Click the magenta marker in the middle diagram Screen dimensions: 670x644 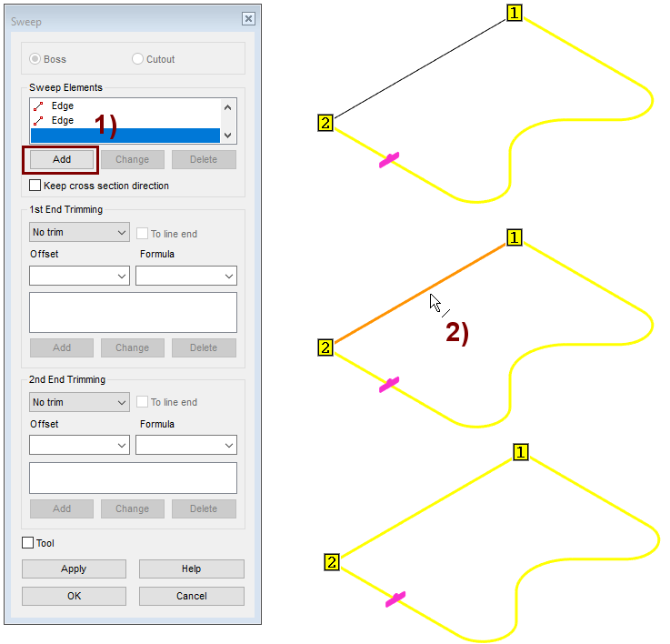(389, 385)
